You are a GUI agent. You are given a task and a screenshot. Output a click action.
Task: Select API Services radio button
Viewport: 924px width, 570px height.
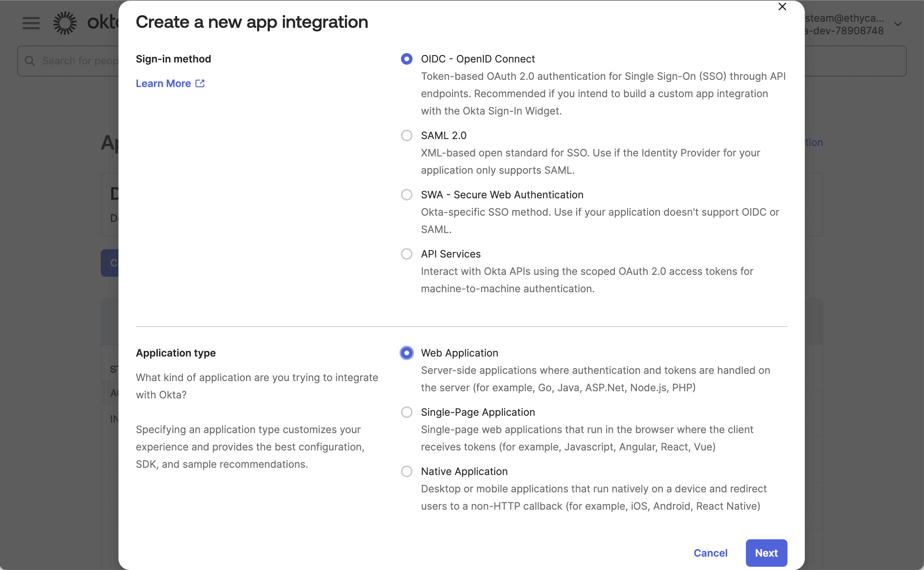coord(406,254)
